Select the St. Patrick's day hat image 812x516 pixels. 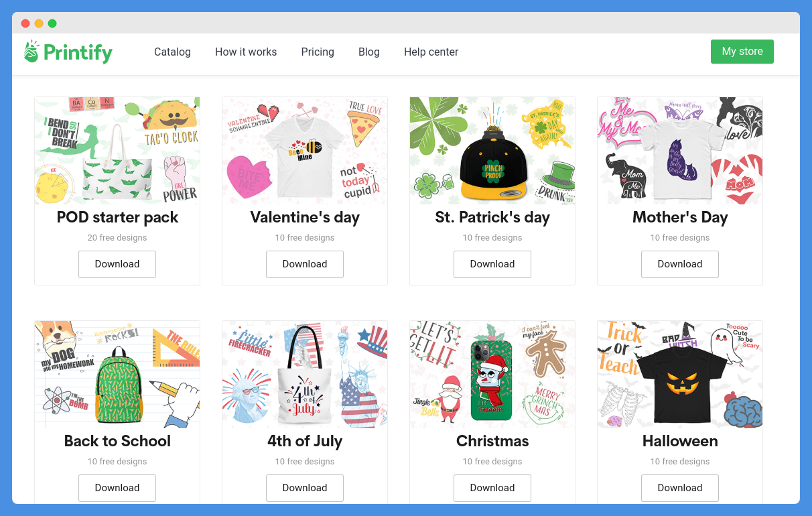(492, 151)
